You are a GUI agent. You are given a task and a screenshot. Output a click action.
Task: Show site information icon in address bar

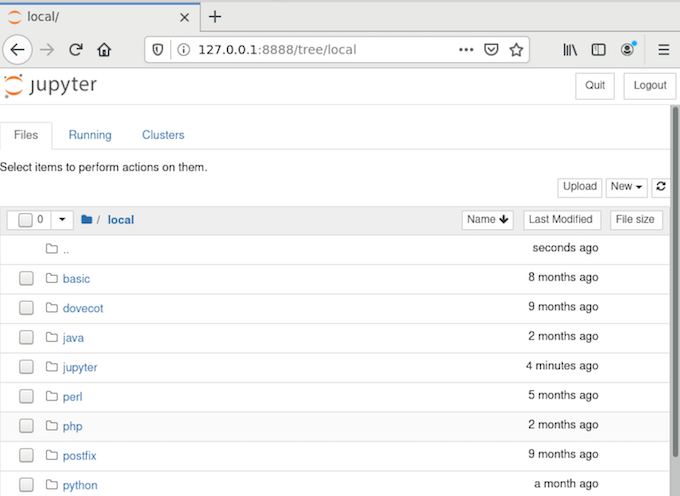click(x=183, y=50)
